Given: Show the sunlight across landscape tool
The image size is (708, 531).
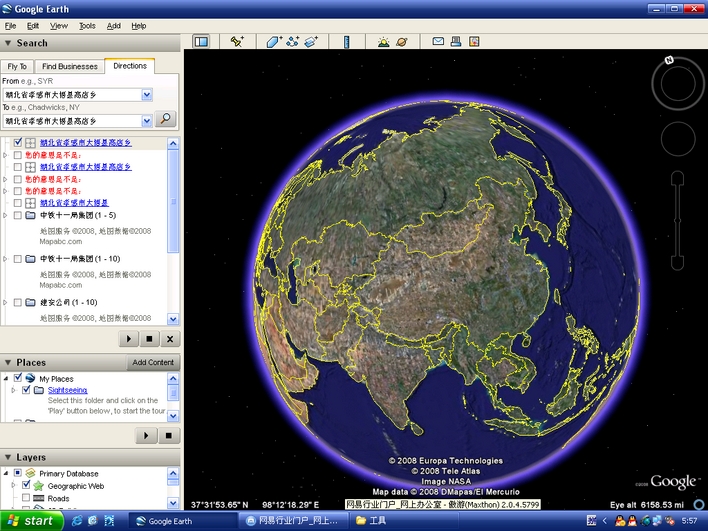Looking at the screenshot, I should [383, 42].
